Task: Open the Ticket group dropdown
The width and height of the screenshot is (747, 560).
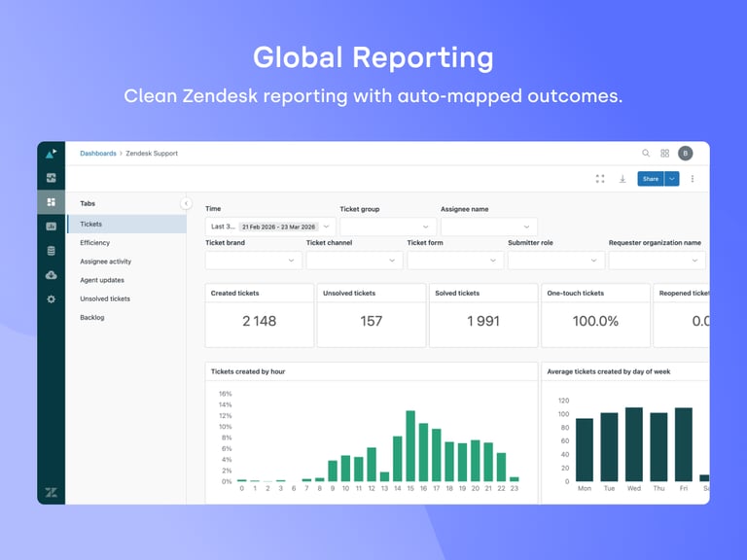Action: click(388, 227)
